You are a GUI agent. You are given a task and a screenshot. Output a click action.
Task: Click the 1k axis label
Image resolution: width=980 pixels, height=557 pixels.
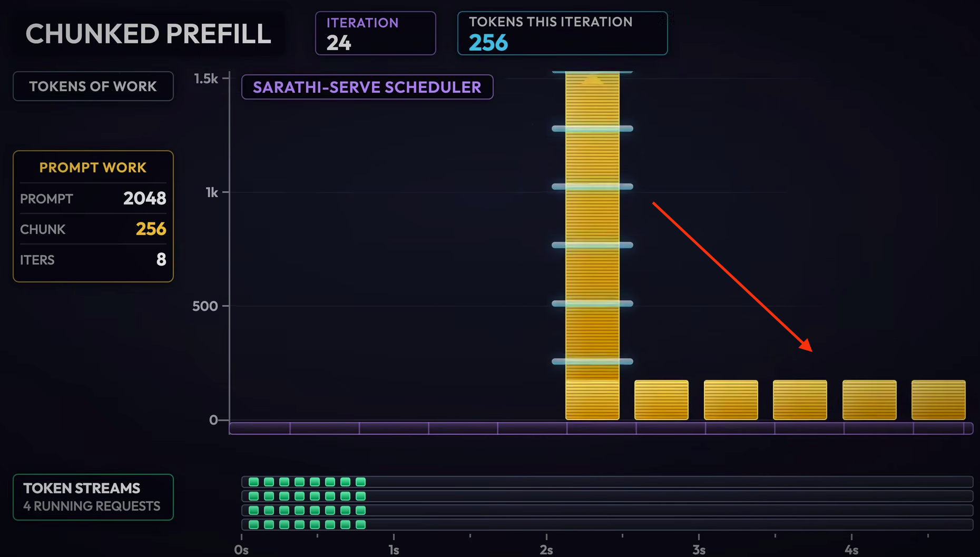(211, 193)
